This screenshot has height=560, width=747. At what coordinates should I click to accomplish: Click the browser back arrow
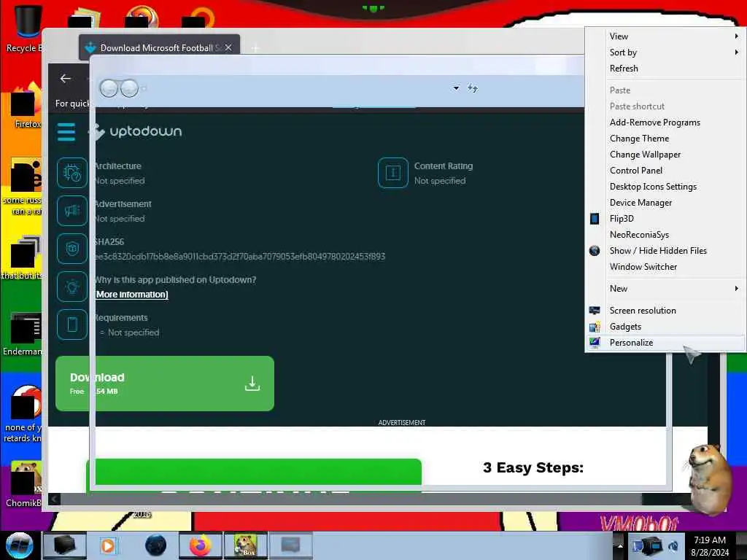point(66,79)
